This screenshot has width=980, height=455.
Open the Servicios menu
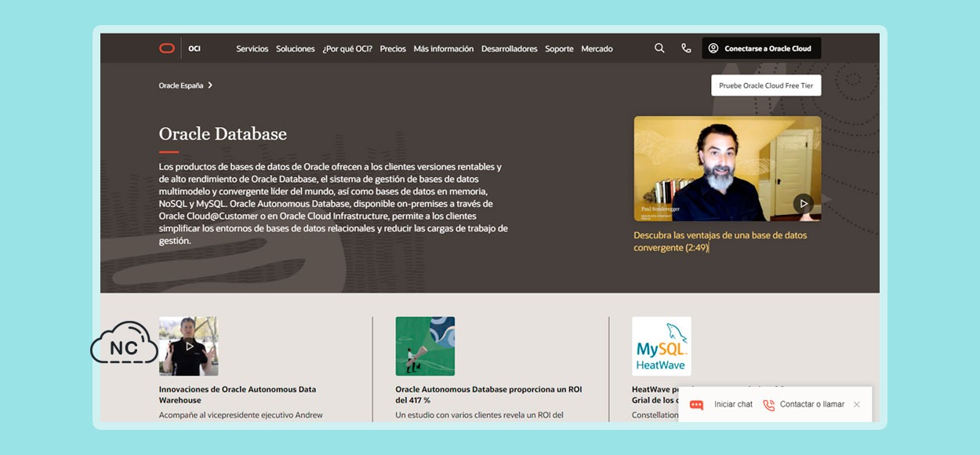coord(252,49)
